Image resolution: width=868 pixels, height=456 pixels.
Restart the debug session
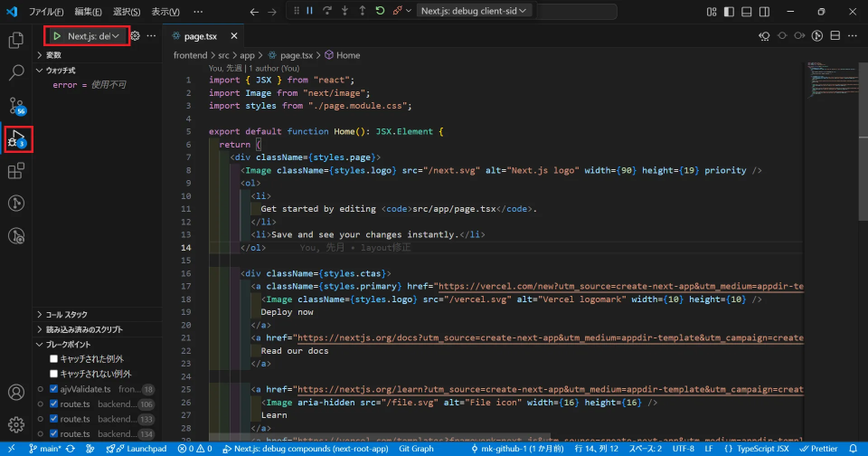[380, 11]
